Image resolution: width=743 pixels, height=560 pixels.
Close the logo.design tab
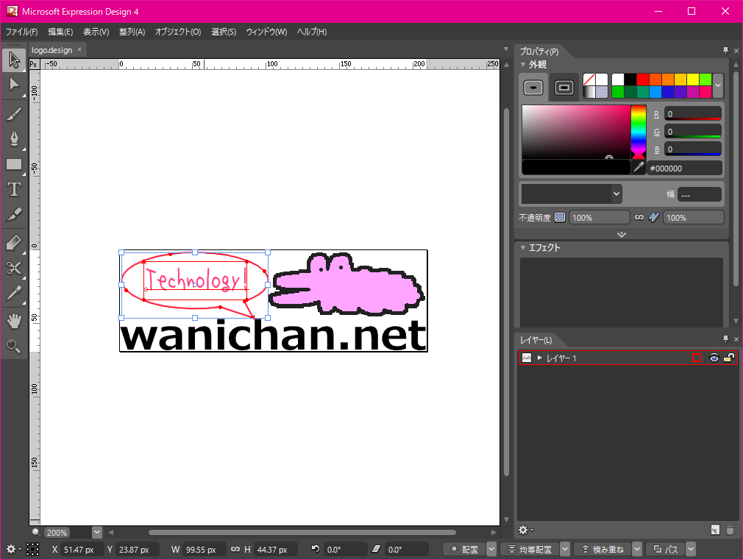(79, 50)
